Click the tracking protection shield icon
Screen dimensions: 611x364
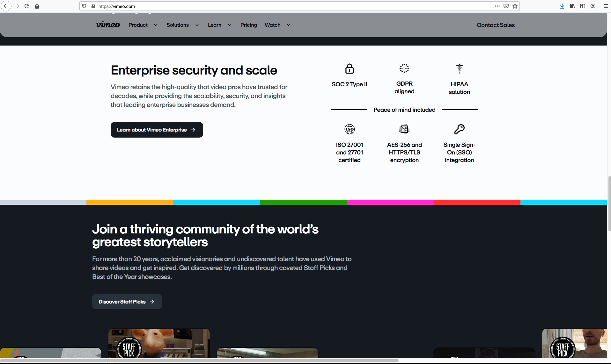[x=84, y=6]
